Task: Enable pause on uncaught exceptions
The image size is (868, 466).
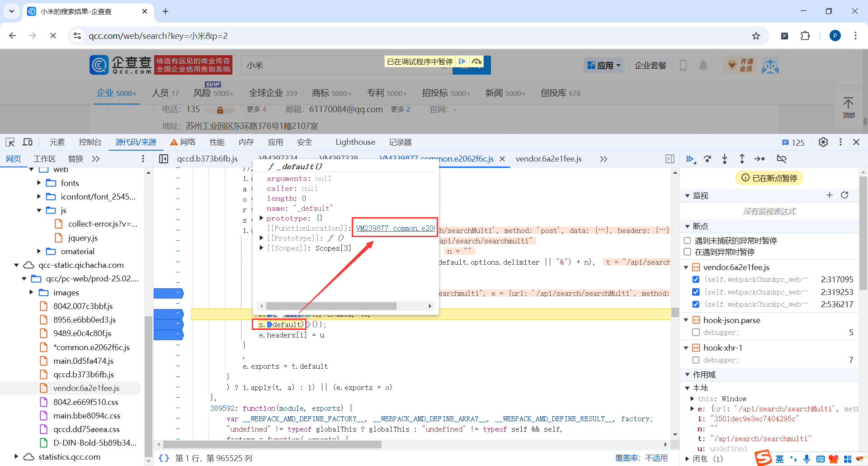Action: [x=688, y=241]
